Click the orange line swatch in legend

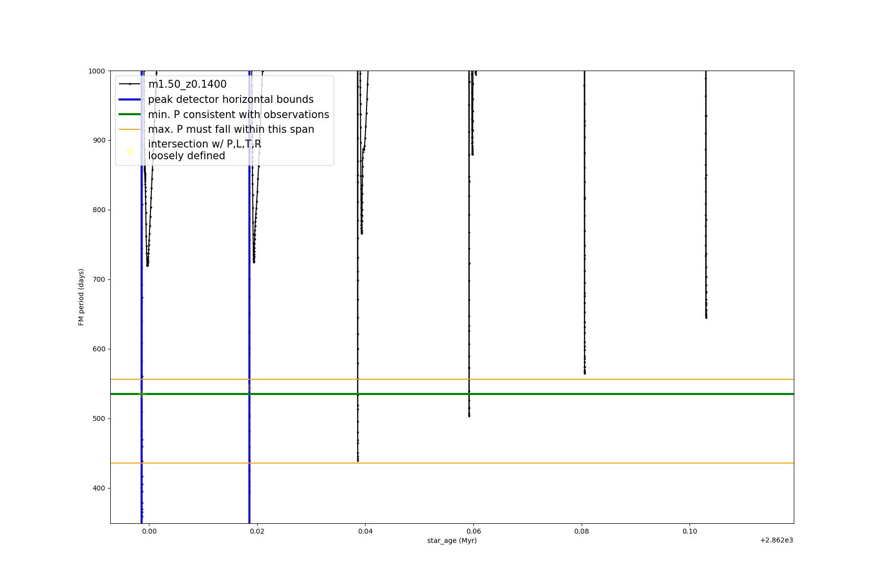130,129
